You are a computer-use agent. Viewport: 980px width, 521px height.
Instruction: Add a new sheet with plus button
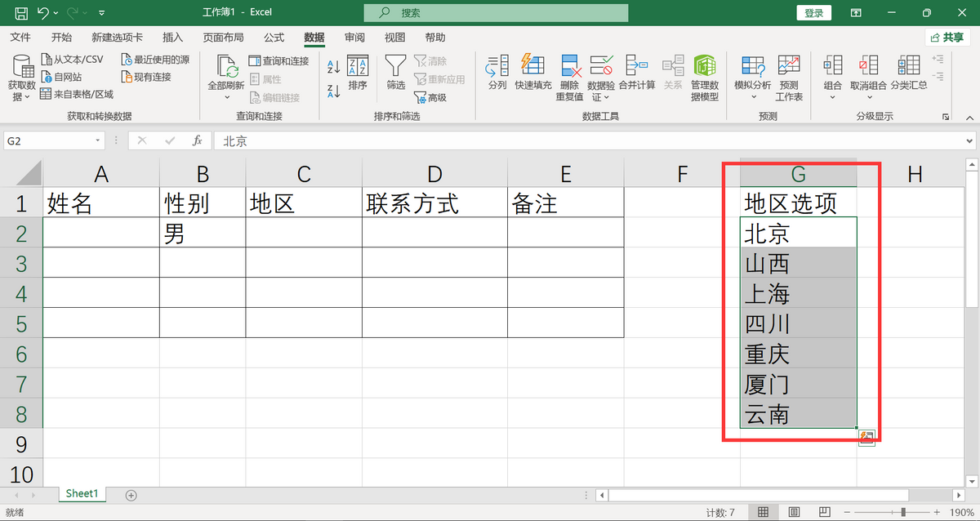[x=131, y=495]
